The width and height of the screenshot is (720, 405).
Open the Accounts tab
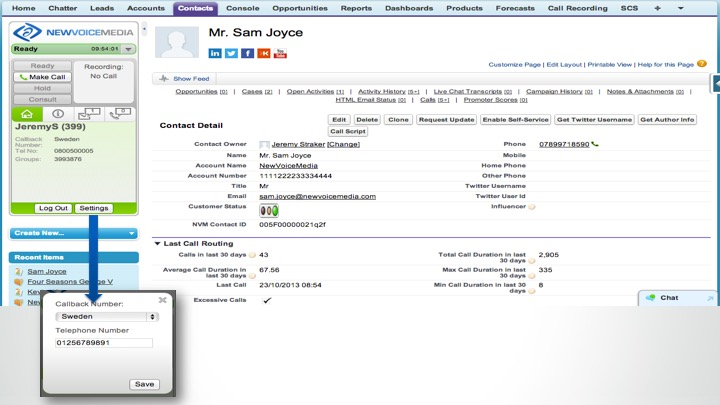click(146, 8)
